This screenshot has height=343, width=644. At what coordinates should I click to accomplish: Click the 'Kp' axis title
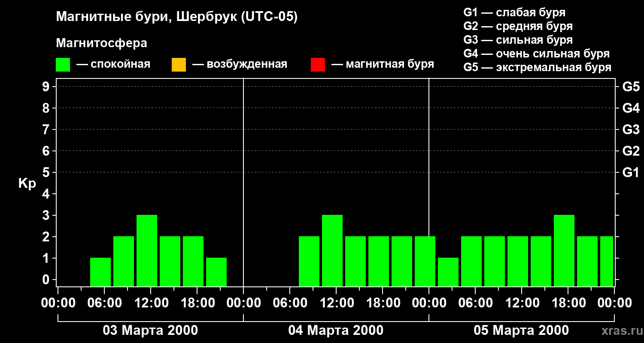click(x=27, y=184)
